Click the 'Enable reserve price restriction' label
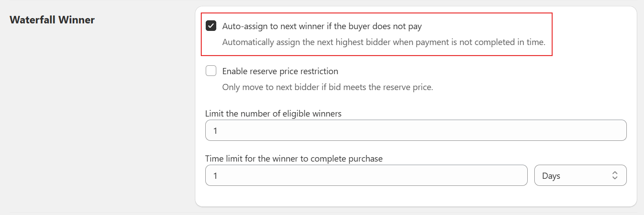Image resolution: width=644 pixels, height=215 pixels. (x=280, y=71)
